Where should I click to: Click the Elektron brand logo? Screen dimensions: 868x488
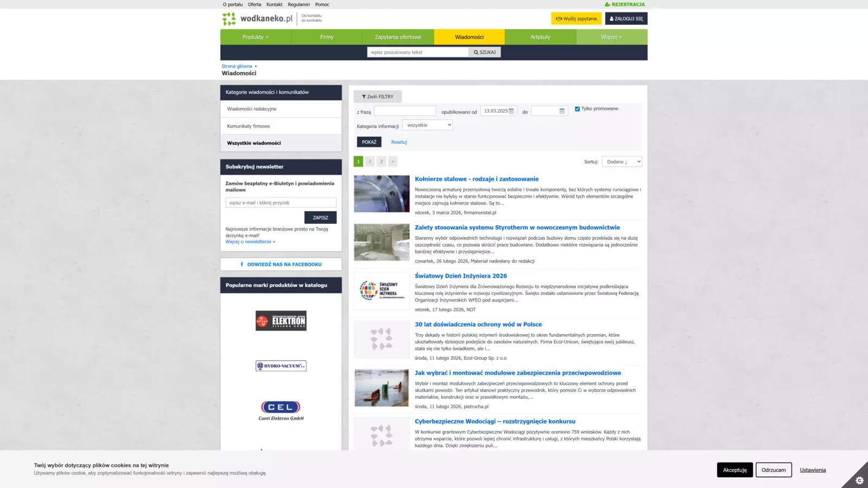click(x=281, y=321)
